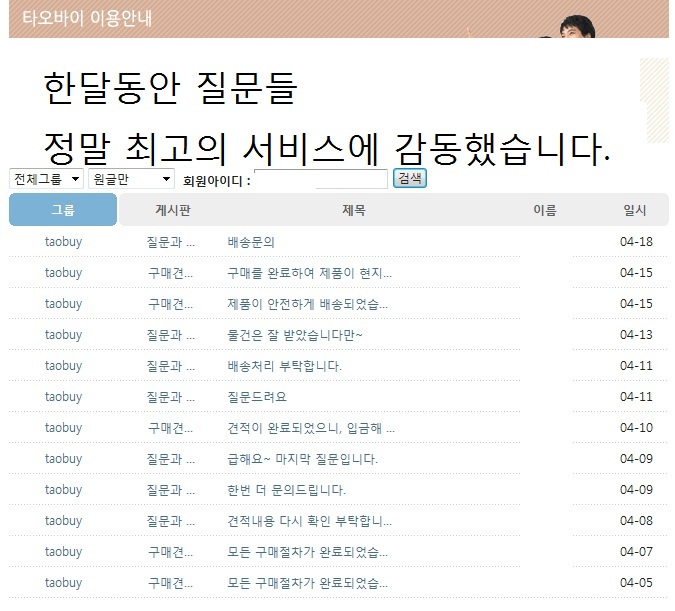Open 모든 구매절차가 완료되었습... post dated 04-07
This screenshot has height=611, width=675.
[x=307, y=552]
